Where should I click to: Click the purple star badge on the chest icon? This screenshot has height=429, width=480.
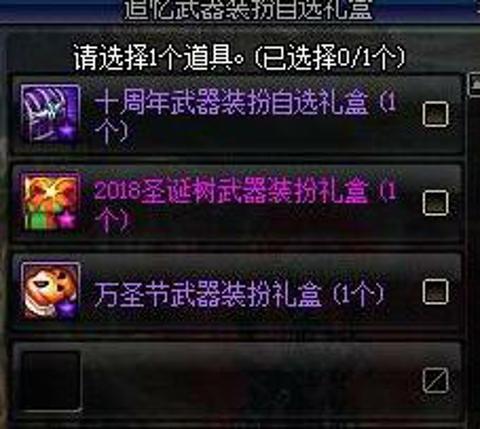pyautogui.click(x=67, y=132)
